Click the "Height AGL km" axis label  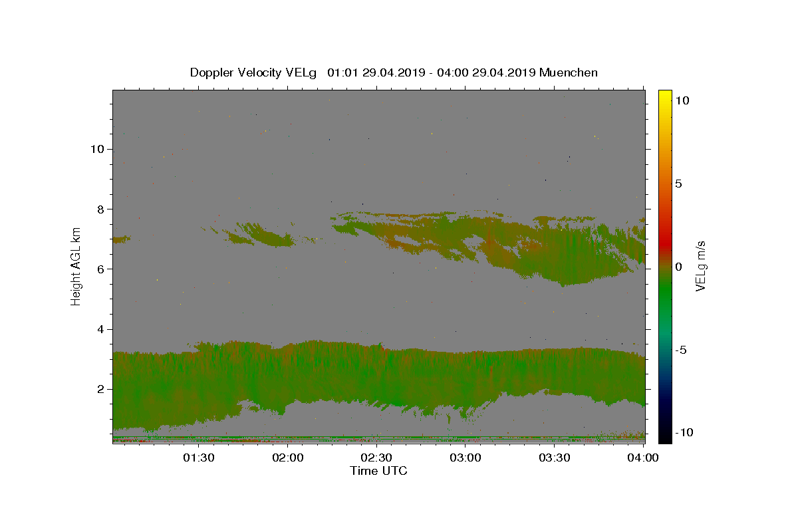[76, 267]
